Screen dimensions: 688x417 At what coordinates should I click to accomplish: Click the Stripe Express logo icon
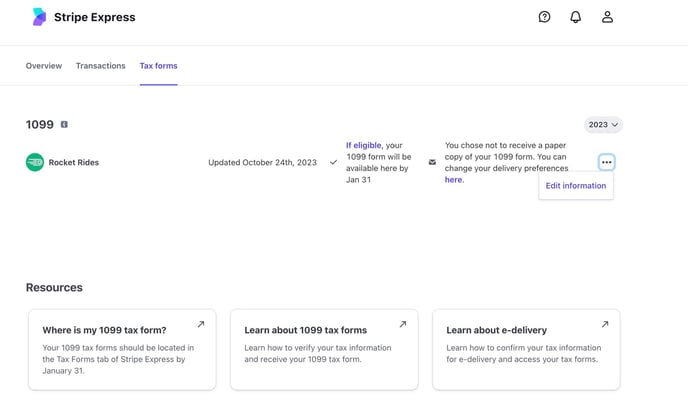(x=39, y=17)
